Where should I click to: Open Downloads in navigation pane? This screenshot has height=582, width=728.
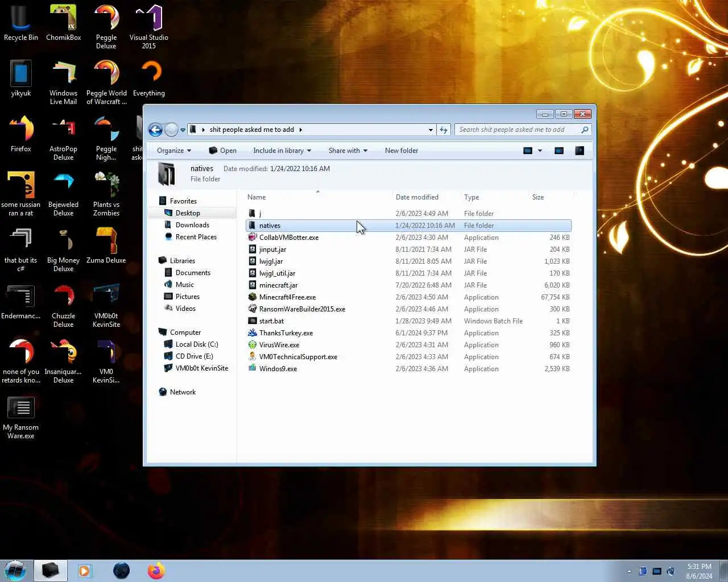pos(192,225)
